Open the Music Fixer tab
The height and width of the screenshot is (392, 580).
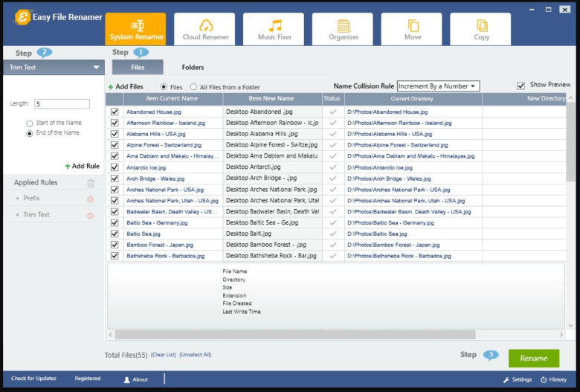click(274, 29)
